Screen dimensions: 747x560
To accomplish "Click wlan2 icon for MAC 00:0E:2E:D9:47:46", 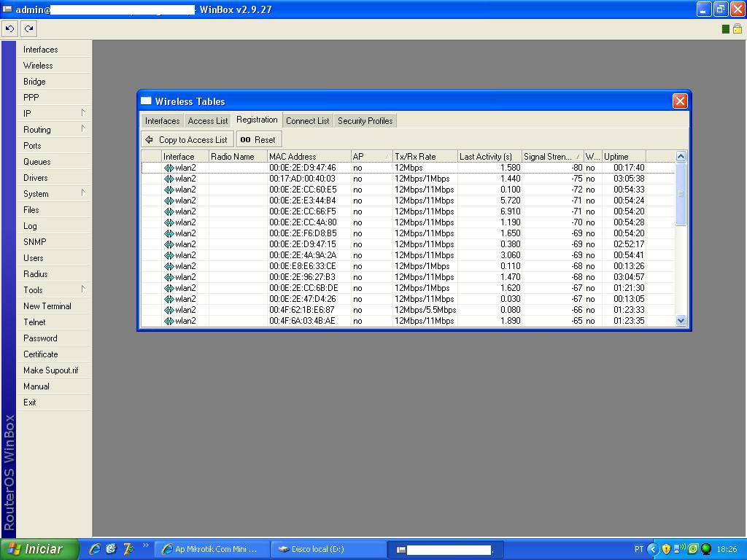I will (x=169, y=168).
